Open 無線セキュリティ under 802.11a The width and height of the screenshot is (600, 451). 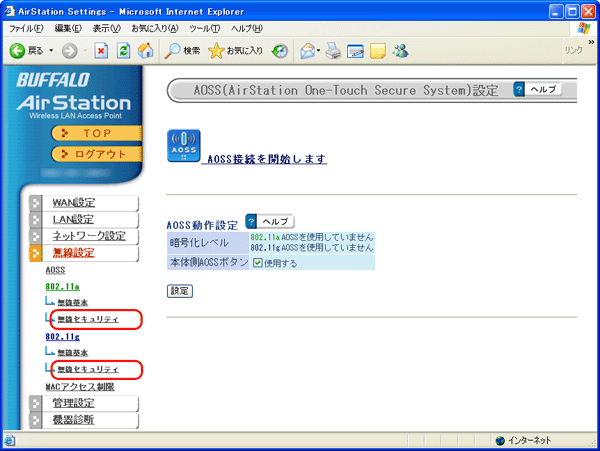pos(88,319)
